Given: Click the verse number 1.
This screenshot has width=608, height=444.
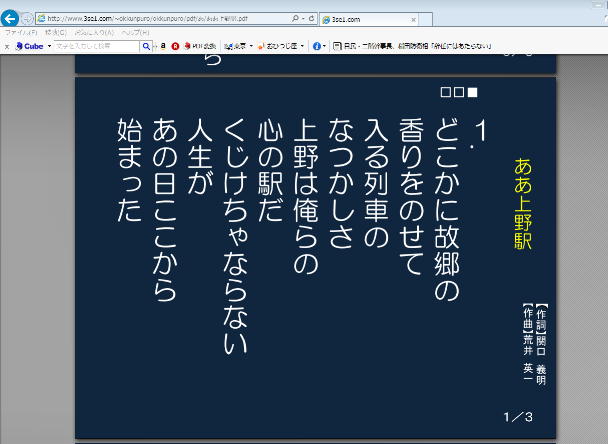Looking at the screenshot, I should 480,130.
